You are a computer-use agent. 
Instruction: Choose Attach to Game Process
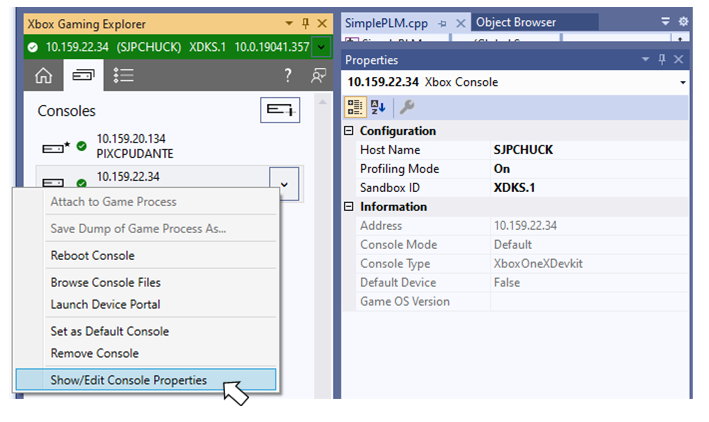click(x=113, y=202)
